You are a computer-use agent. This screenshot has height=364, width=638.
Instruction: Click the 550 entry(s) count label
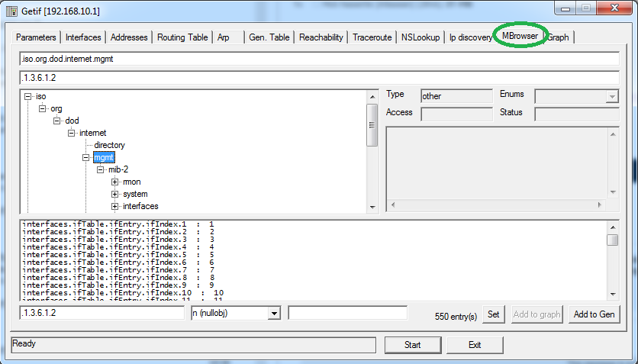tap(456, 317)
